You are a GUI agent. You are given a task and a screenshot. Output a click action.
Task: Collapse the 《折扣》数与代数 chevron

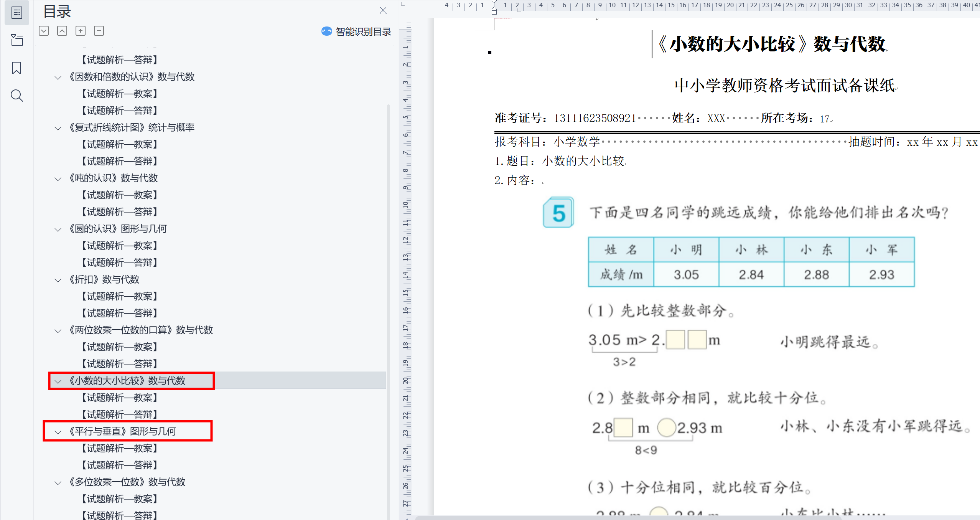pos(58,280)
